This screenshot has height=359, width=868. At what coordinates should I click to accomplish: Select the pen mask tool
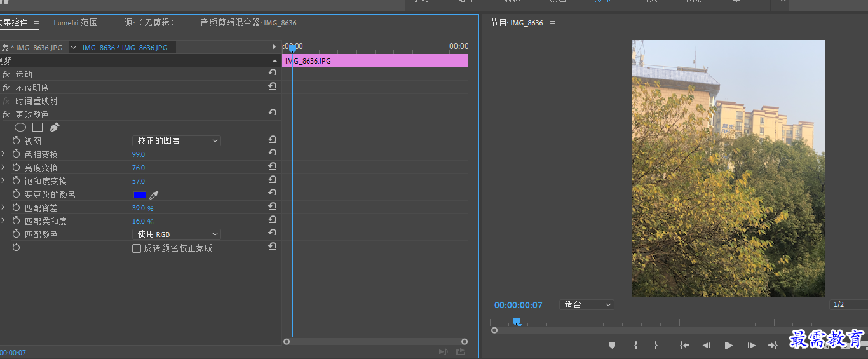click(54, 127)
